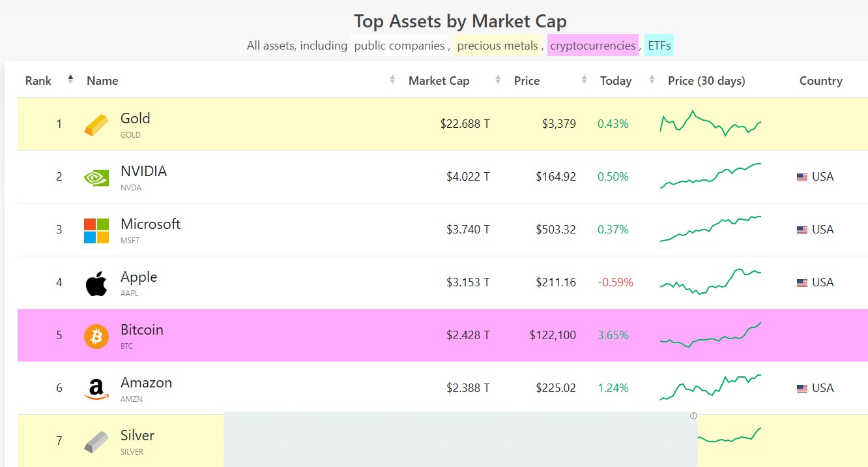Click Gold 30-day price chart
Image resolution: width=868 pixels, height=467 pixels.
point(710,123)
